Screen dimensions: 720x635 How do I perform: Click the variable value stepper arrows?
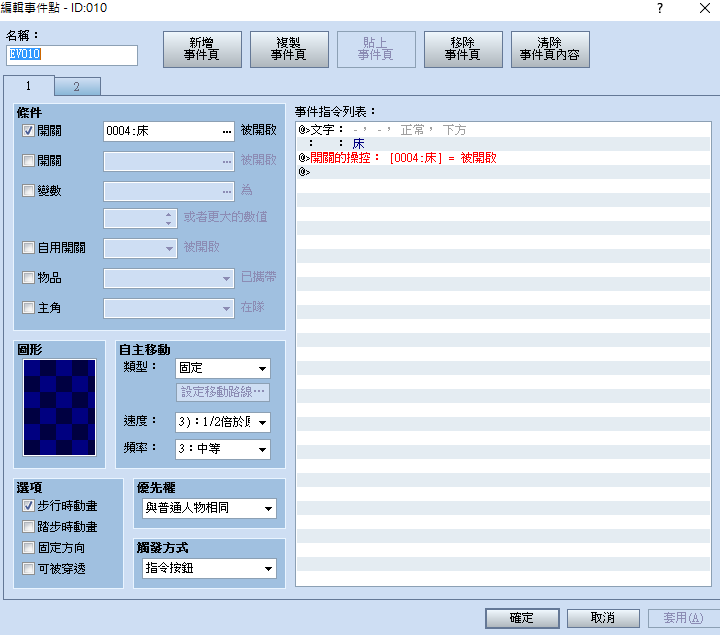(x=169, y=219)
